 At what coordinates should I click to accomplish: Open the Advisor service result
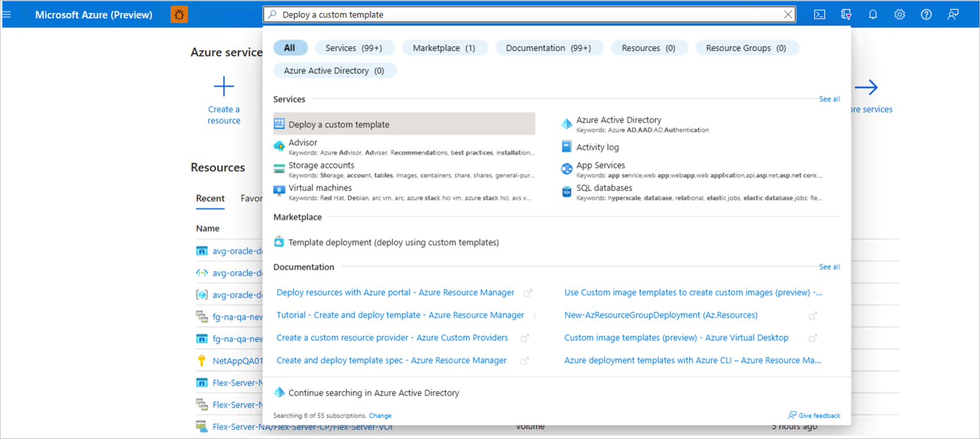coord(404,147)
